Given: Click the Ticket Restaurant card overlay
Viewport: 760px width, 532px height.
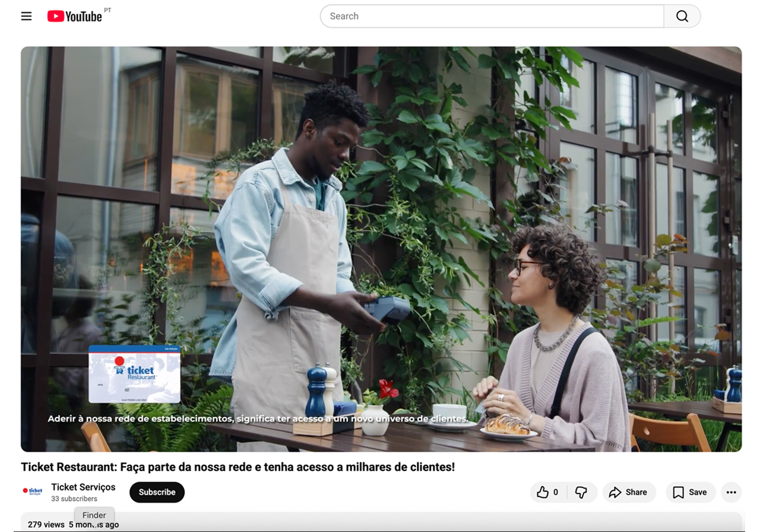Looking at the screenshot, I should pyautogui.click(x=134, y=374).
